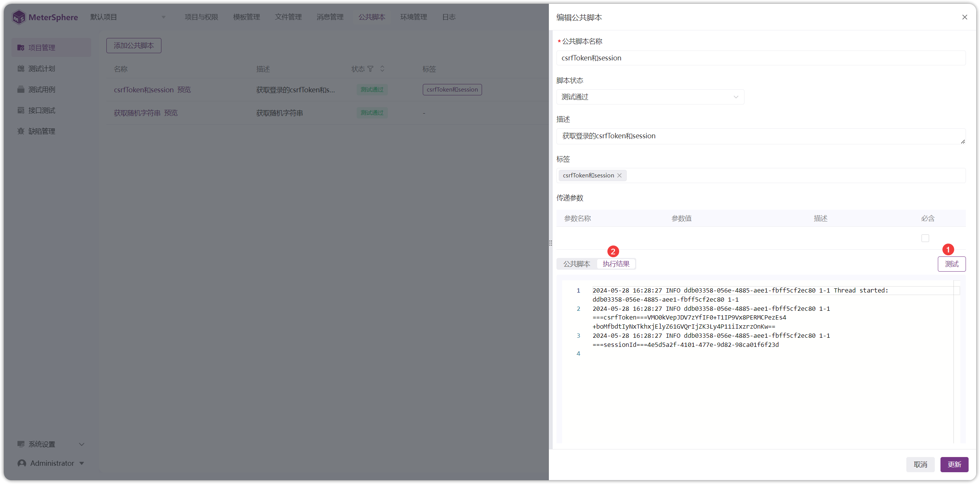Click the 标签 tag input area

tap(761, 176)
